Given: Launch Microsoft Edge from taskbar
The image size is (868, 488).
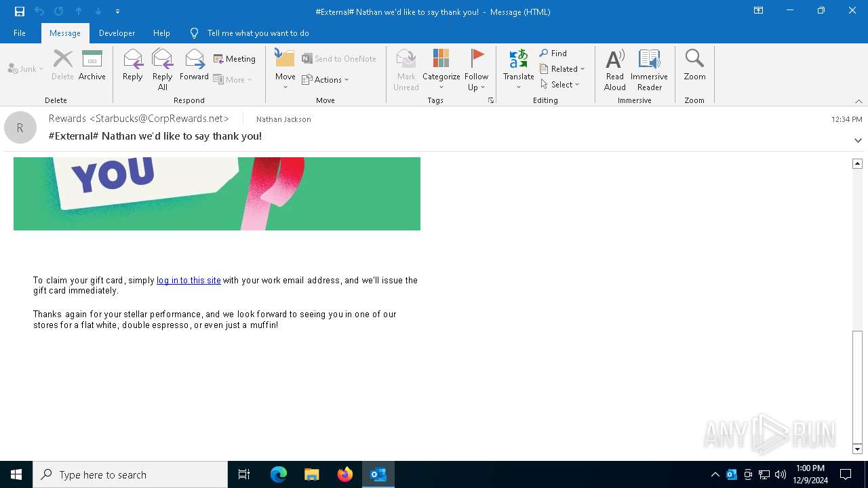Looking at the screenshot, I should pyautogui.click(x=279, y=474).
